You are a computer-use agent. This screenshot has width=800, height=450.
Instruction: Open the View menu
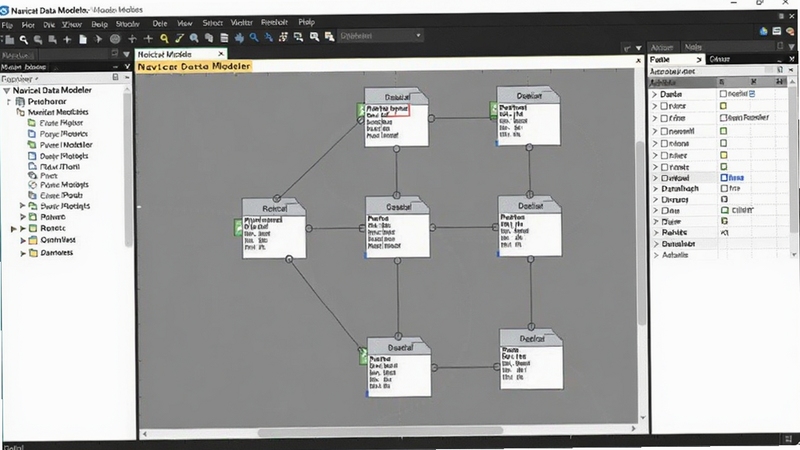184,23
